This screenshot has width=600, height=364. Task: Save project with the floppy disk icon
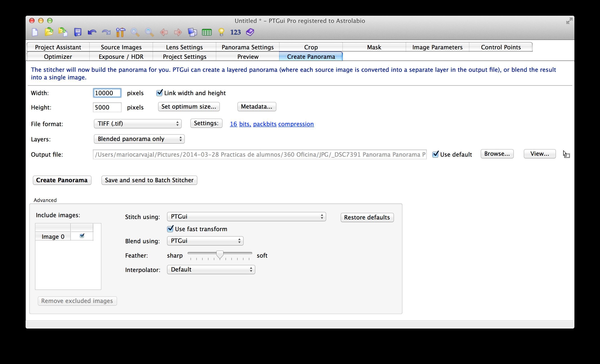pos(78,32)
